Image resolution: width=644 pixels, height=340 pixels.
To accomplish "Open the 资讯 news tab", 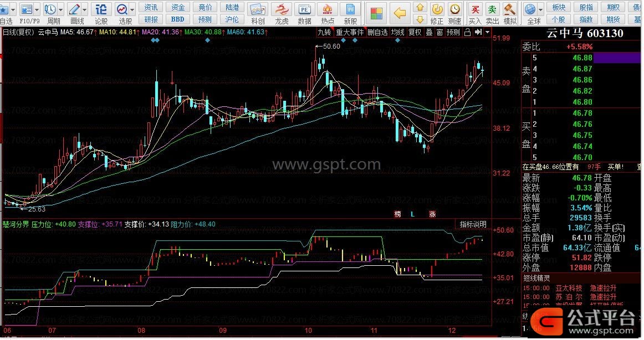I will (151, 7).
